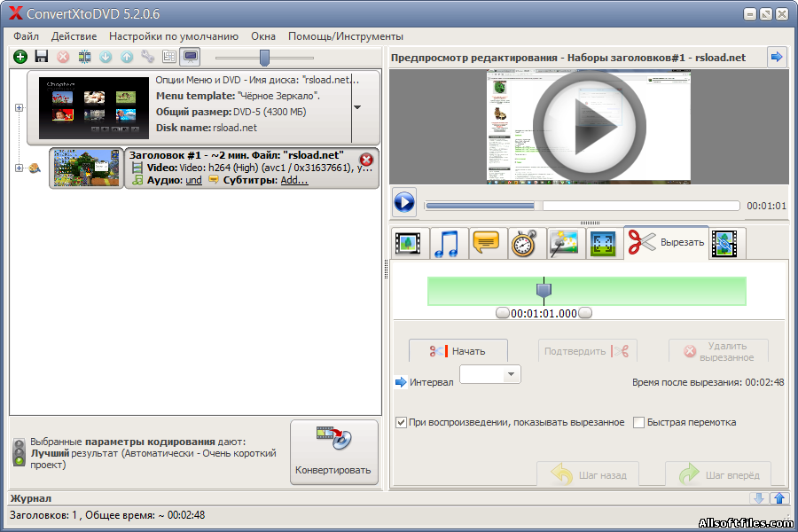
Task: Move item up with blue arrow icon
Action: [x=127, y=57]
